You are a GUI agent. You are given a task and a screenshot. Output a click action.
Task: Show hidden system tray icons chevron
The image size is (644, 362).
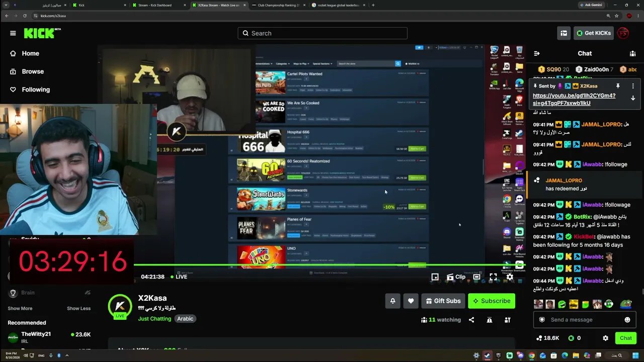(x=67, y=355)
